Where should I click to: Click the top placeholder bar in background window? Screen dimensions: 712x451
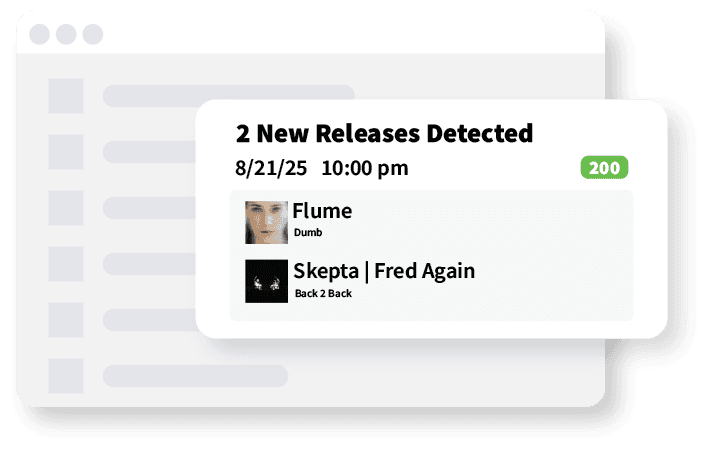click(229, 96)
